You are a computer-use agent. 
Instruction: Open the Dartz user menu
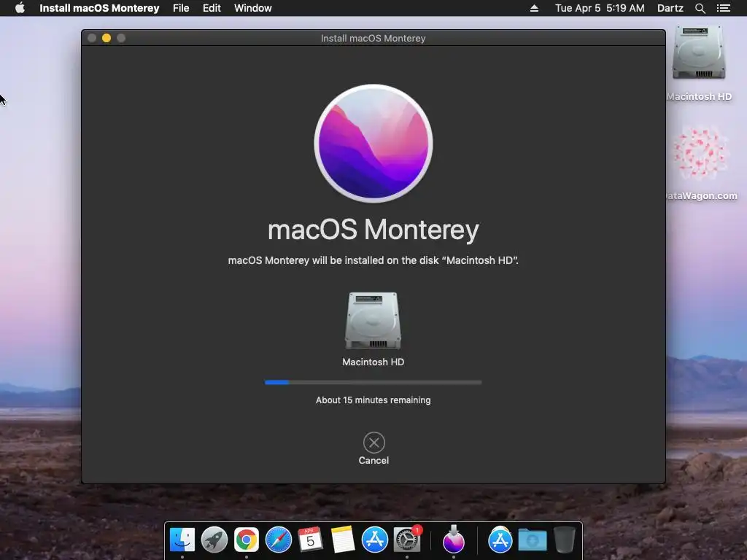click(670, 8)
